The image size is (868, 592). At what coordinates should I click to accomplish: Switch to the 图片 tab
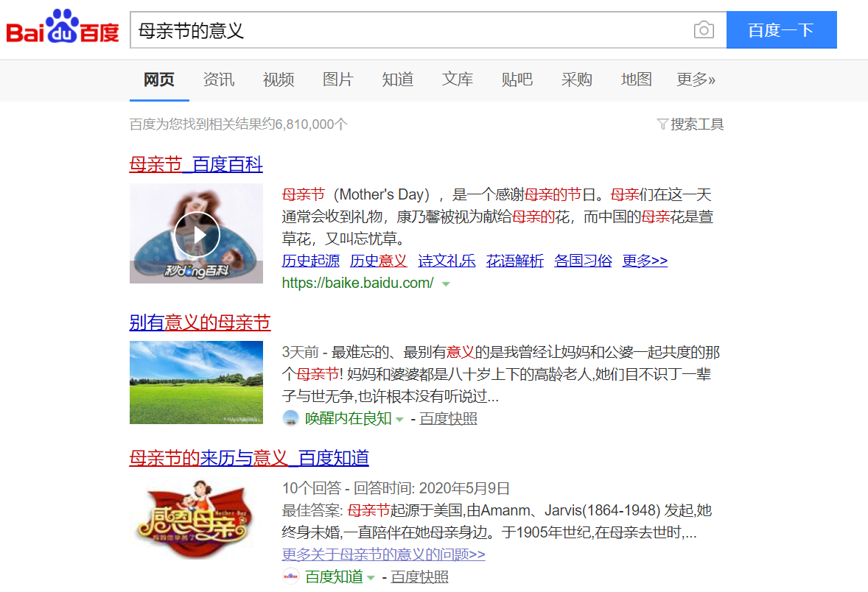click(338, 80)
